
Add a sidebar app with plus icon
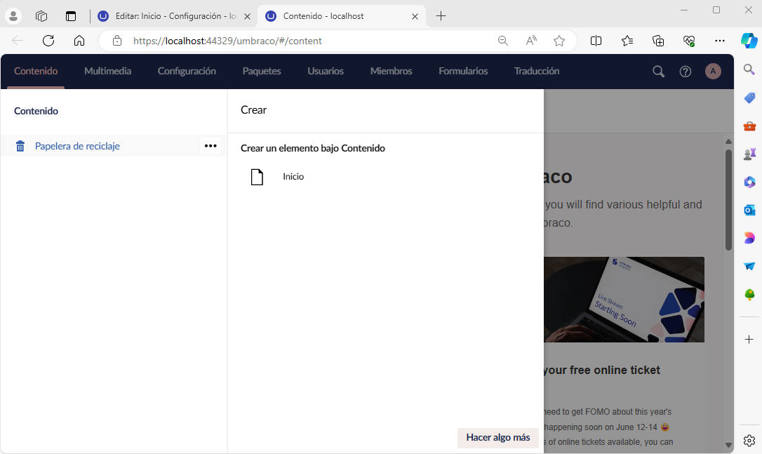tap(749, 339)
